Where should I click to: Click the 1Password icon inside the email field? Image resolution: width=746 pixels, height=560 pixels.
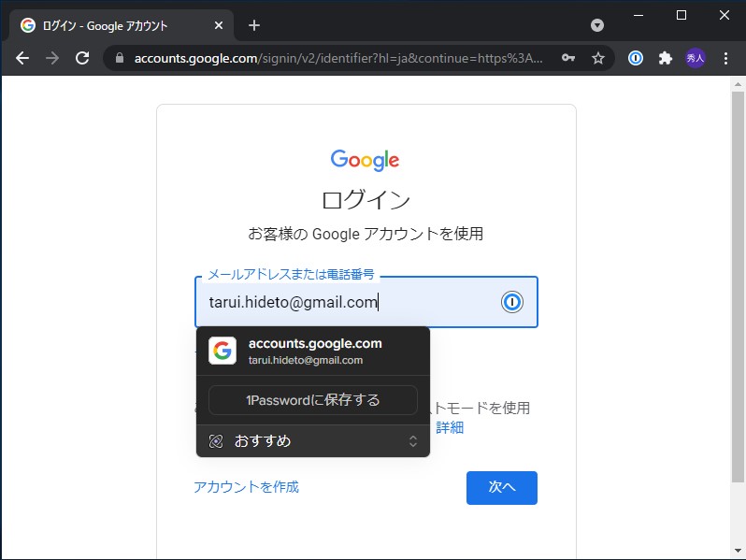512,302
